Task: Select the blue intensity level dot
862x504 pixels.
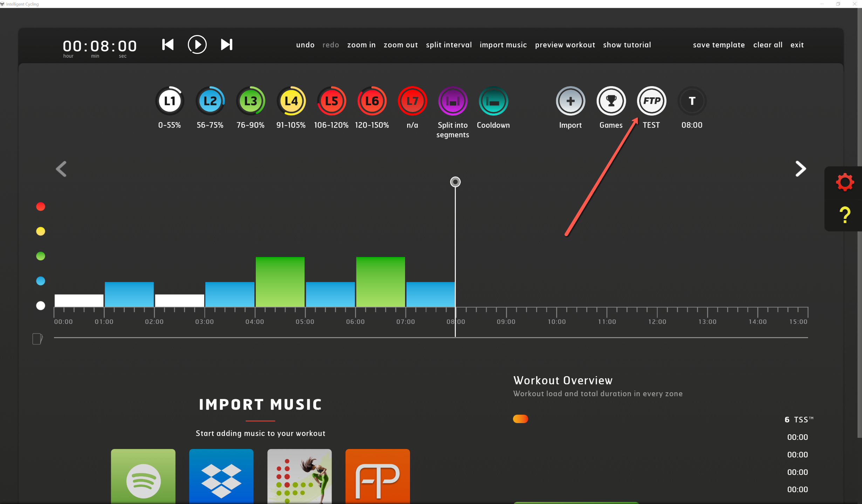Action: (x=41, y=281)
